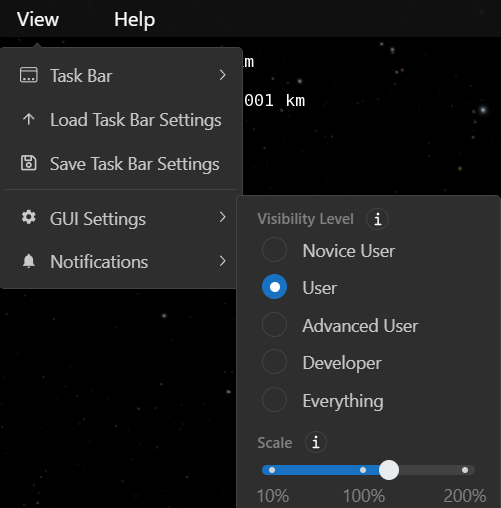Set the Scale slider to the 10% mark

point(272,470)
